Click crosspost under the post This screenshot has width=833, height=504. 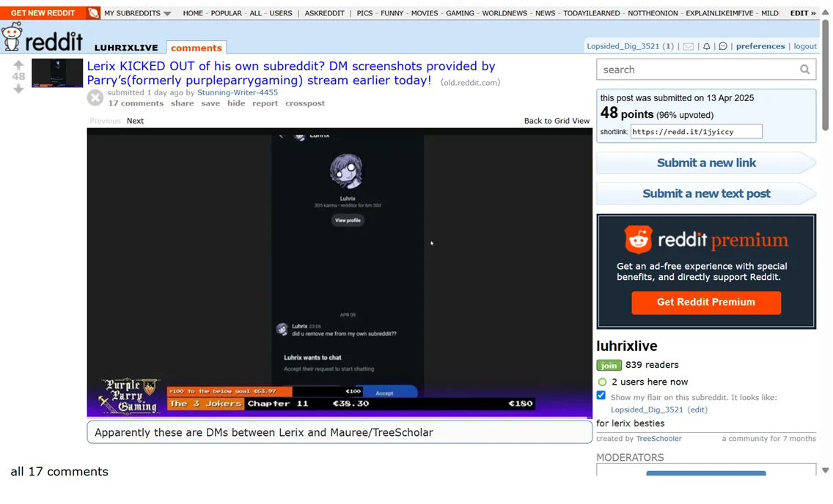coord(305,103)
